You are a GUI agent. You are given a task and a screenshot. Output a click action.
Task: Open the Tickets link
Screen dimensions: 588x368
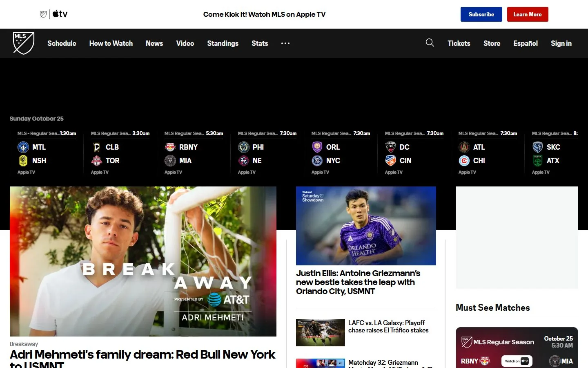coord(459,43)
